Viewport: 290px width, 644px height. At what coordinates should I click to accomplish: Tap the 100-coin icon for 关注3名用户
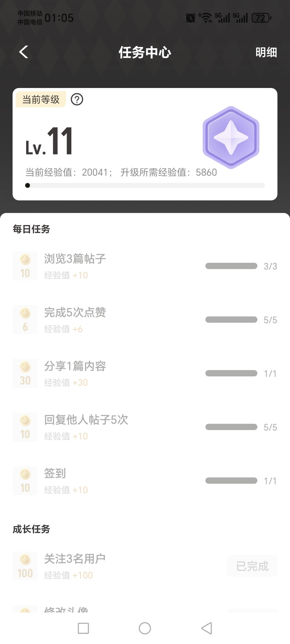(25, 566)
